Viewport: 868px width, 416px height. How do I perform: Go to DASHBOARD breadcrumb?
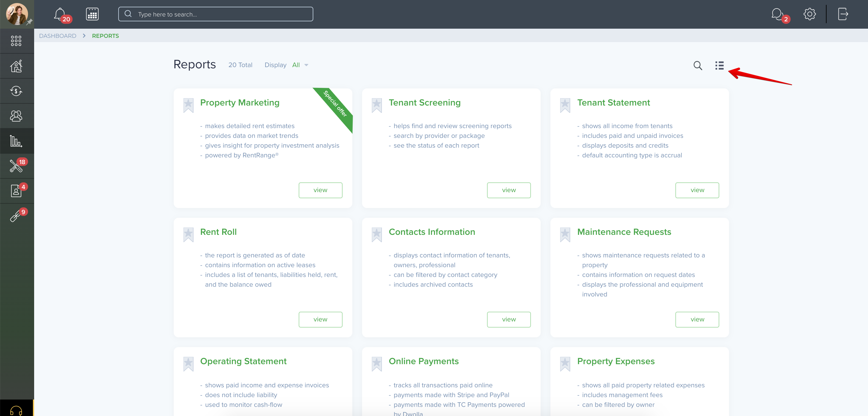(58, 36)
